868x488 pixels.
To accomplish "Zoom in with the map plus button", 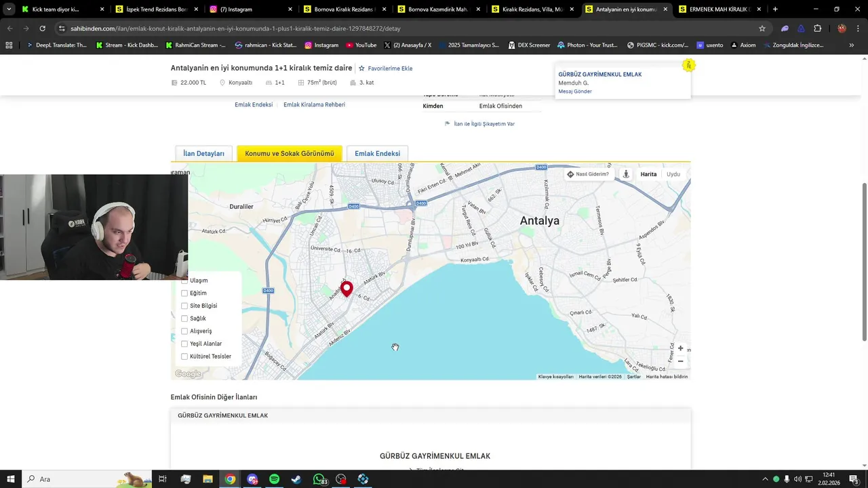I will tap(680, 348).
